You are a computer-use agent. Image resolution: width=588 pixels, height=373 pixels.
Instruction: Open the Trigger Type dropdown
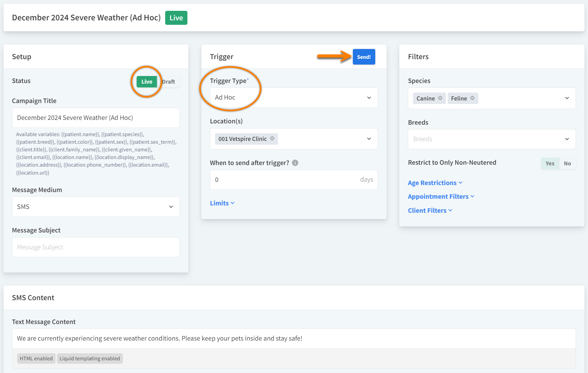(x=294, y=98)
